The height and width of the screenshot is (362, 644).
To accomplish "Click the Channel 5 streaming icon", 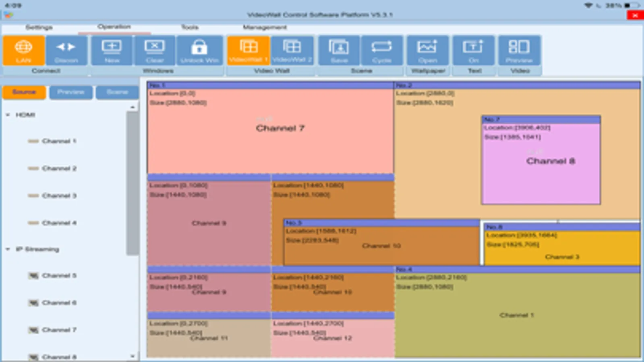I will (x=33, y=276).
